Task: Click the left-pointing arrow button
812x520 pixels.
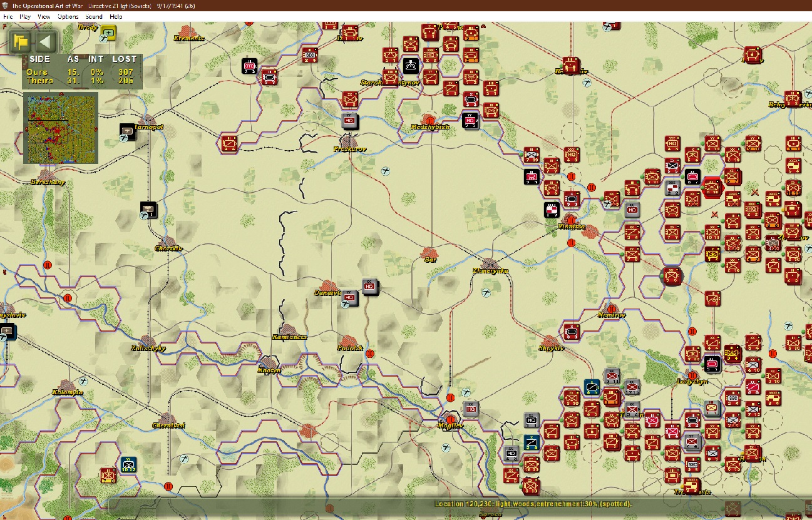Action: [x=44, y=42]
